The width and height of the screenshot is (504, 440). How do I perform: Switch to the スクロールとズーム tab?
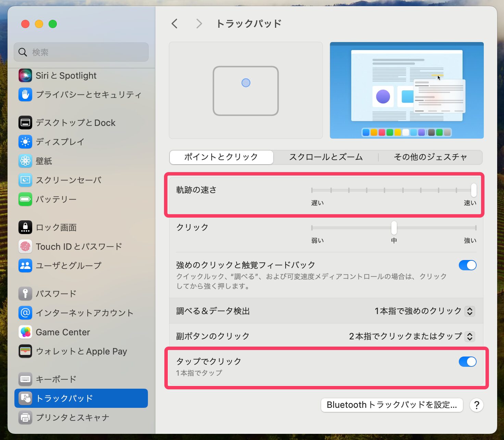(x=326, y=157)
